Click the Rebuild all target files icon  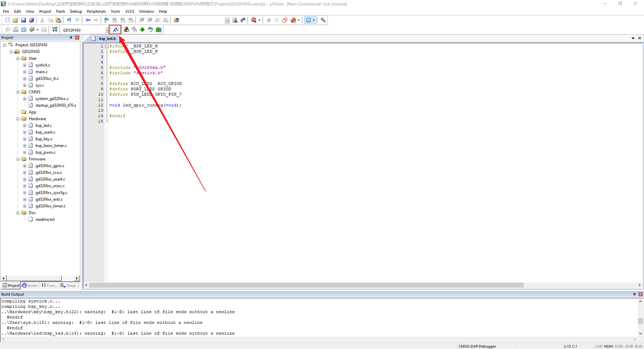pos(23,30)
